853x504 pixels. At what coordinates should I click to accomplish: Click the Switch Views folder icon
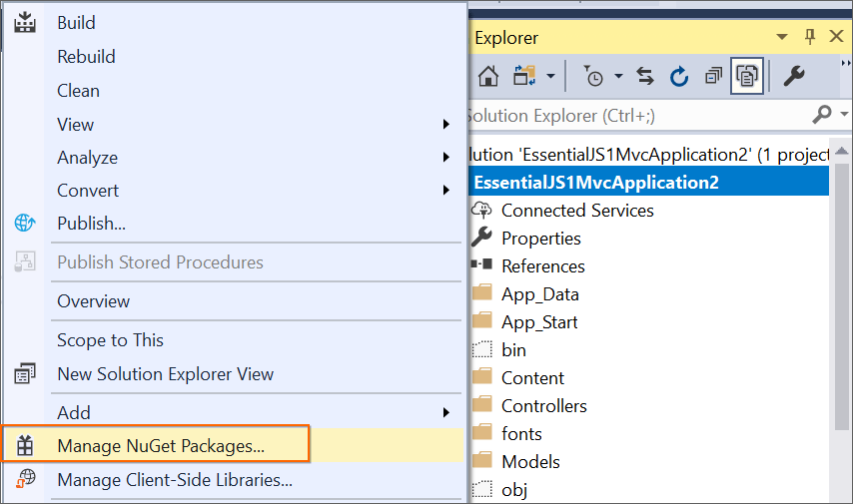[523, 76]
